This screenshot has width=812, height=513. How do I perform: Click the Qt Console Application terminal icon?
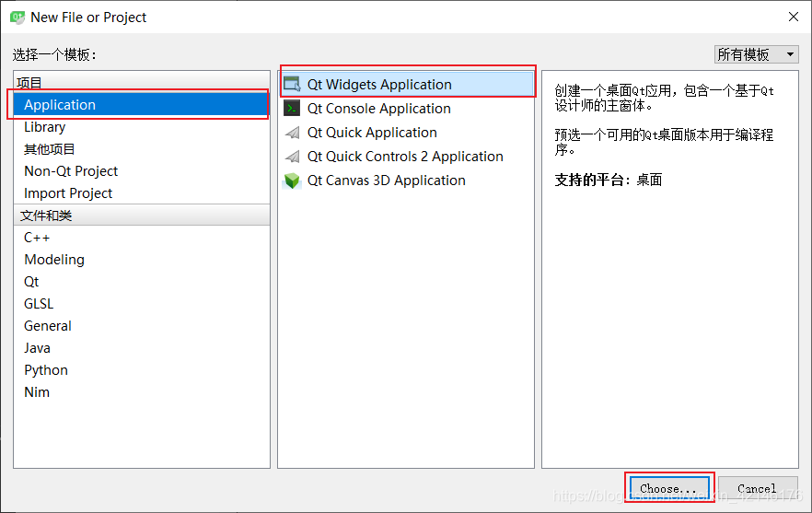pos(292,109)
